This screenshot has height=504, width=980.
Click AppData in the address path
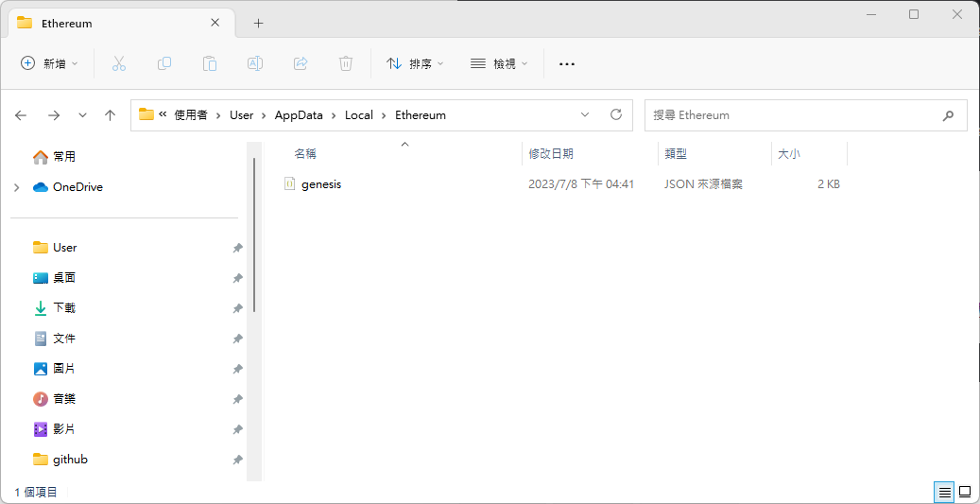[299, 115]
